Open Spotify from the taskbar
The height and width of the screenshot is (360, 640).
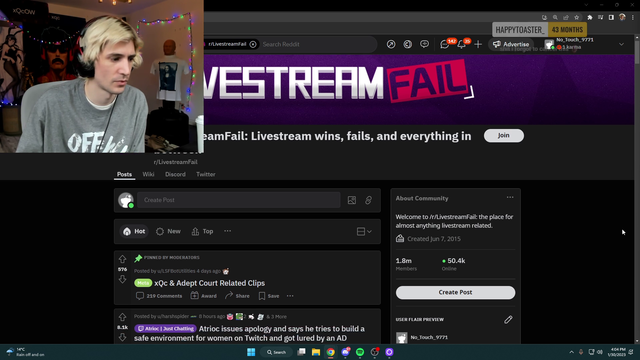tap(360, 352)
